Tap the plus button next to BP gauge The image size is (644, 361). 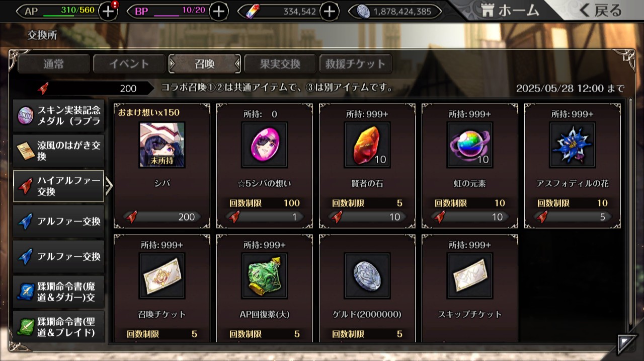tap(218, 11)
